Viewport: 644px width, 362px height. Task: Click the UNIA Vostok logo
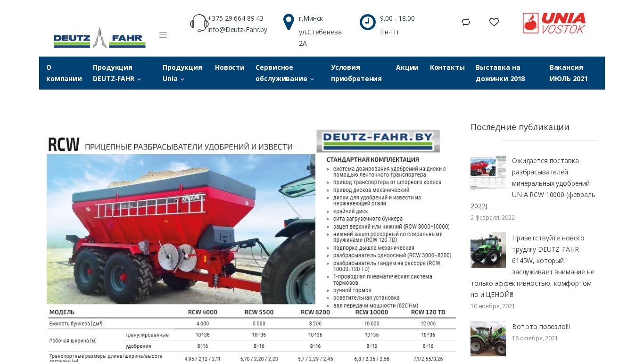coord(554,23)
